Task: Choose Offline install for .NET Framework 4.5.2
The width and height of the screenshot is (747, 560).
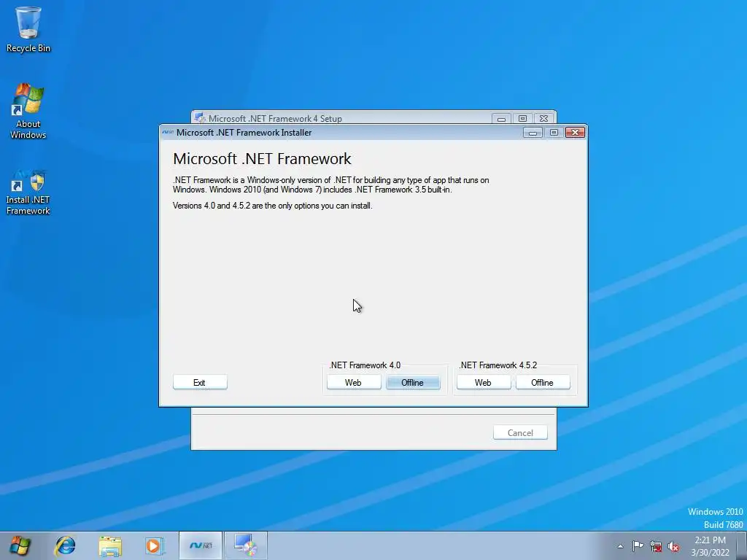Action: tap(543, 382)
